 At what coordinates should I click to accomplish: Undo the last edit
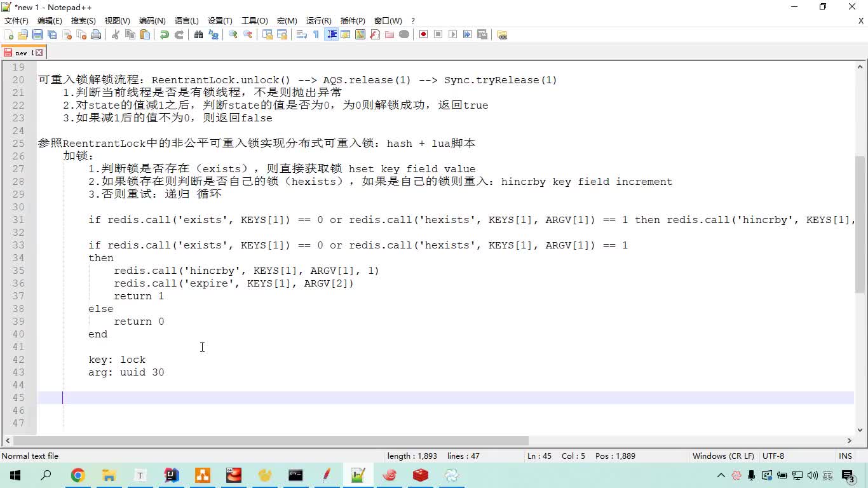[x=165, y=35]
